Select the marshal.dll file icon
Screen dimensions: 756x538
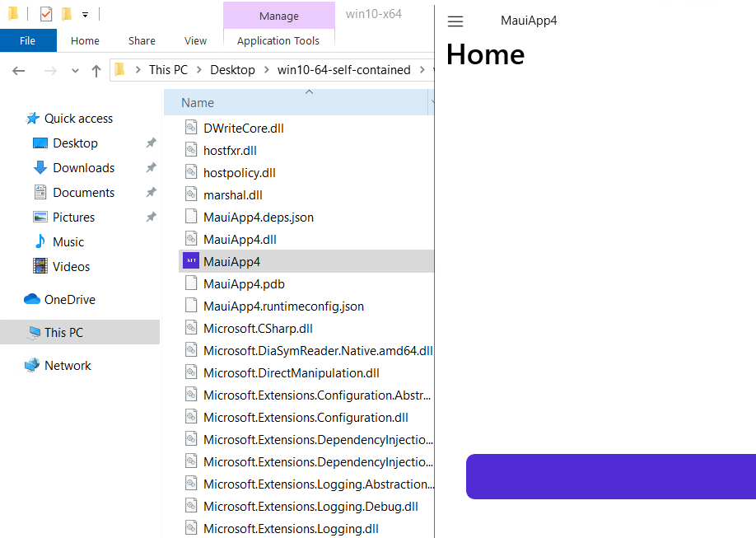(191, 194)
